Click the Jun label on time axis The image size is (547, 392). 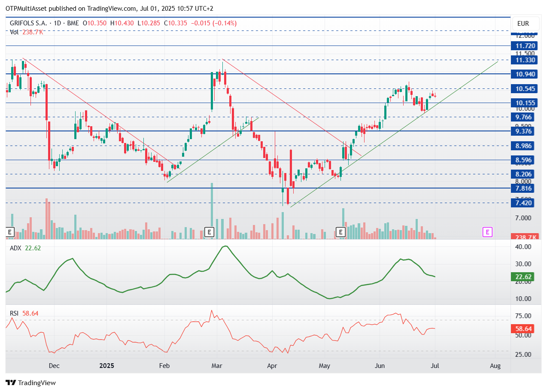coord(380,366)
